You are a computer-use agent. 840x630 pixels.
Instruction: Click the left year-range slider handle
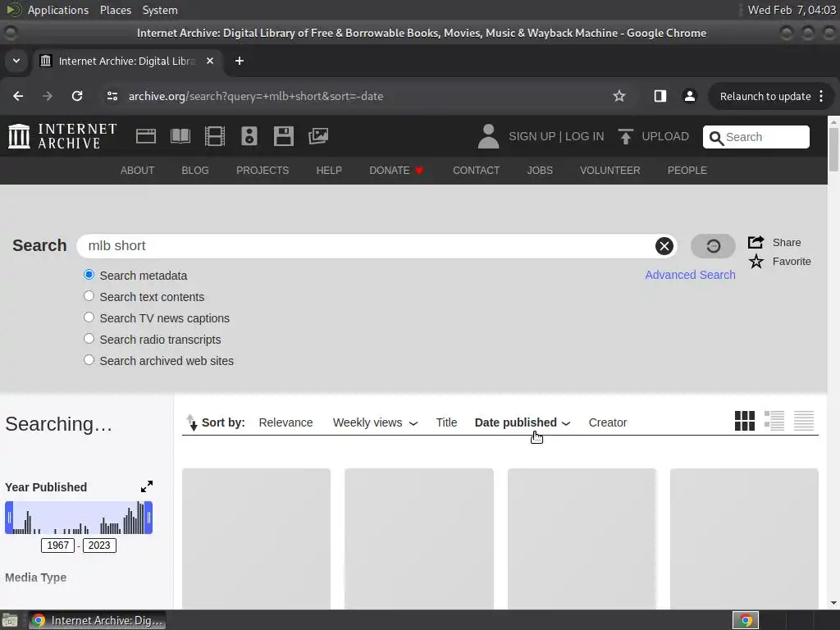9,518
